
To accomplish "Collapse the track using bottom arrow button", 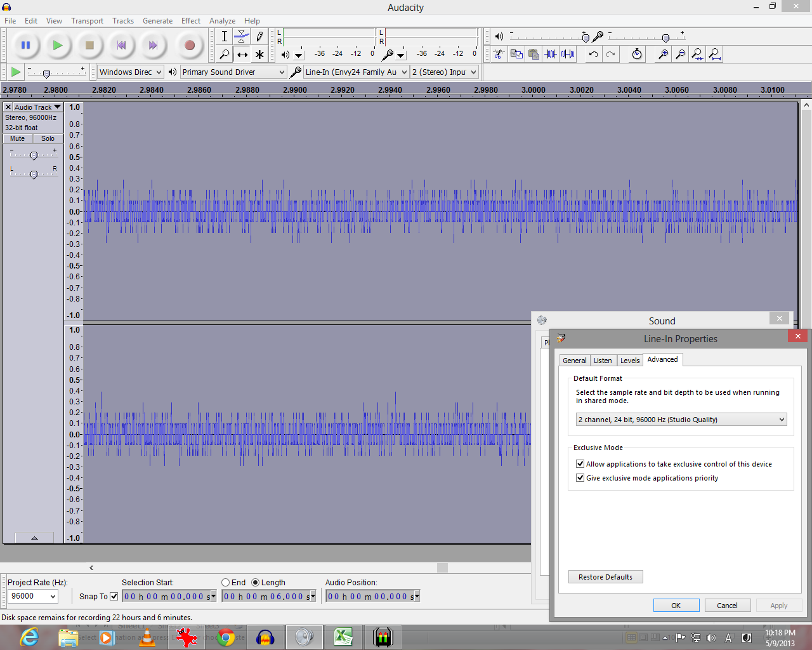I will pyautogui.click(x=34, y=538).
